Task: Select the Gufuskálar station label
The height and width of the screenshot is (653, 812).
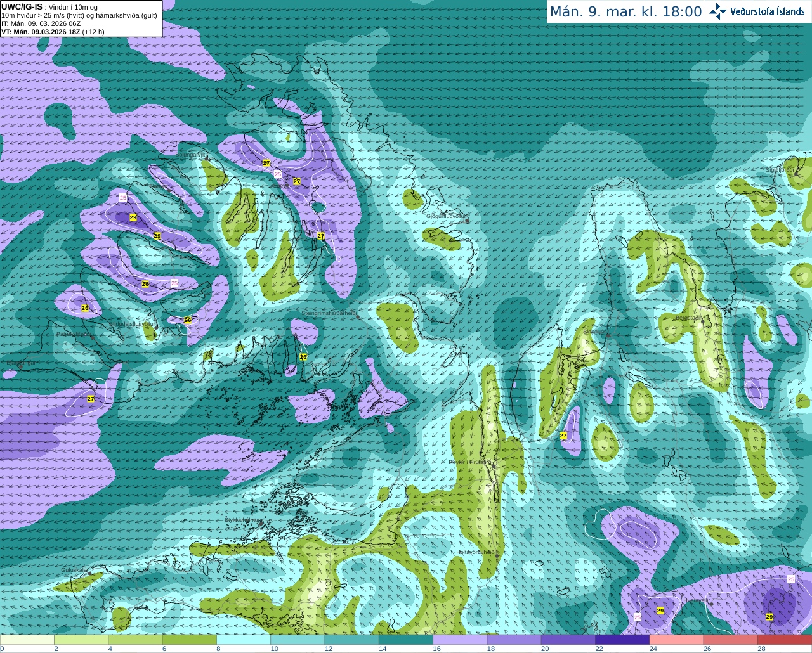Action: (x=74, y=570)
